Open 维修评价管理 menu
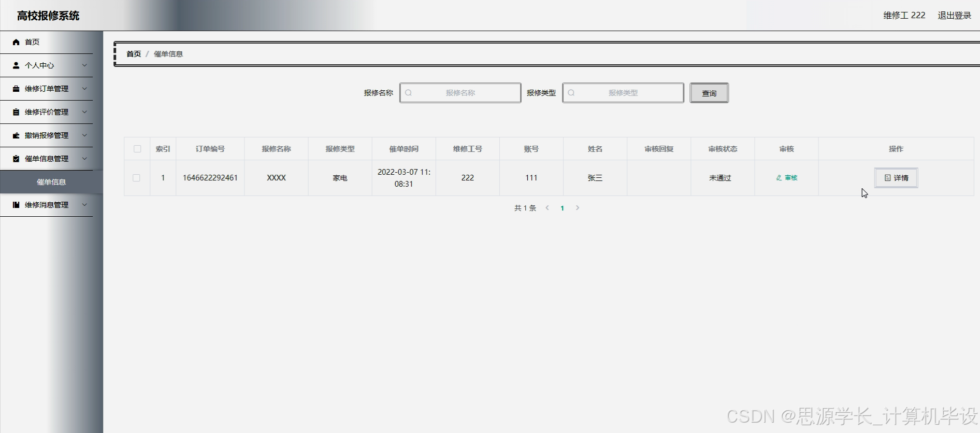 coord(47,112)
